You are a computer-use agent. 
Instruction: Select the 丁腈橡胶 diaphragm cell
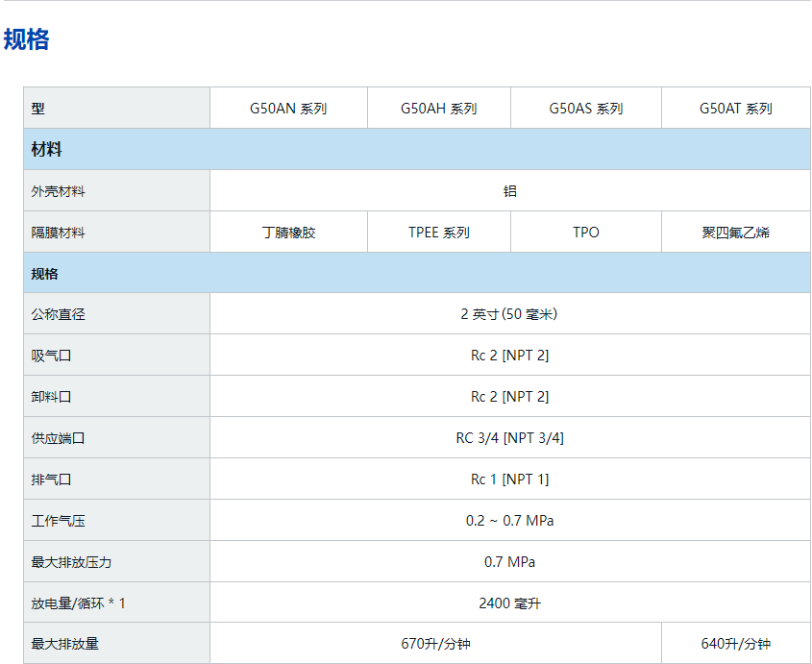click(288, 233)
